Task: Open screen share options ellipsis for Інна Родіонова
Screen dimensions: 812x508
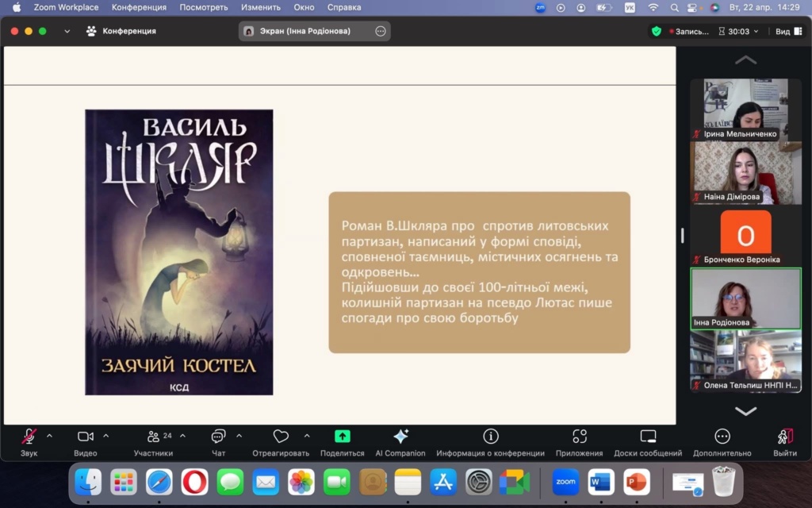Action: (x=381, y=31)
